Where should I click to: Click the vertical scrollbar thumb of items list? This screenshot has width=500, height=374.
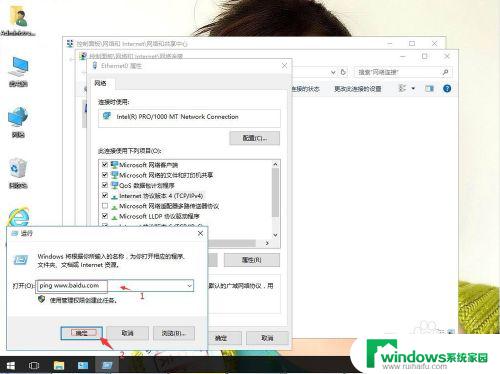pyautogui.click(x=275, y=192)
